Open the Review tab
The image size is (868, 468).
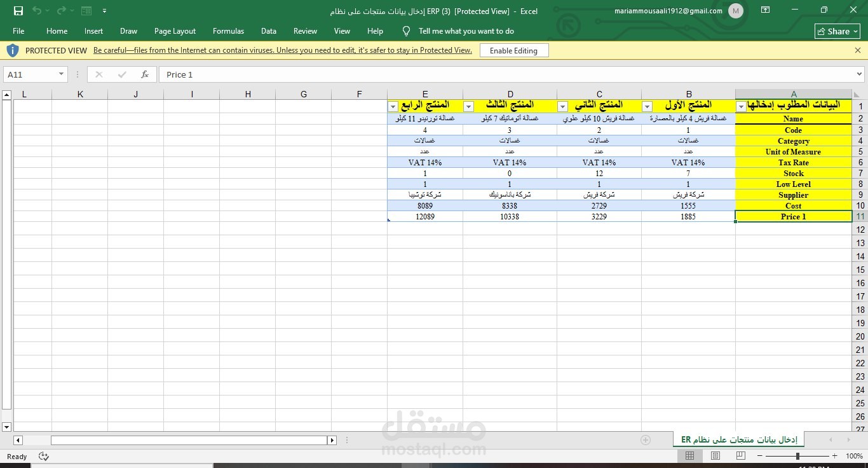point(305,31)
